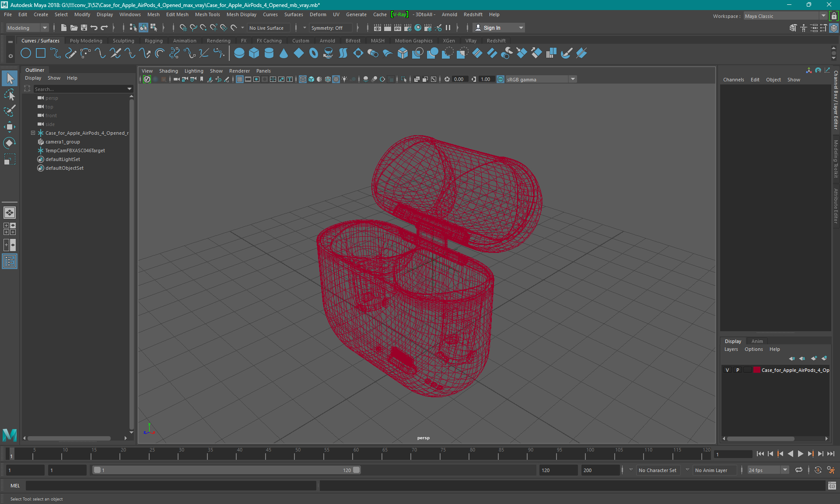Click the Redo arrow icon
840x504 pixels.
(x=104, y=28)
